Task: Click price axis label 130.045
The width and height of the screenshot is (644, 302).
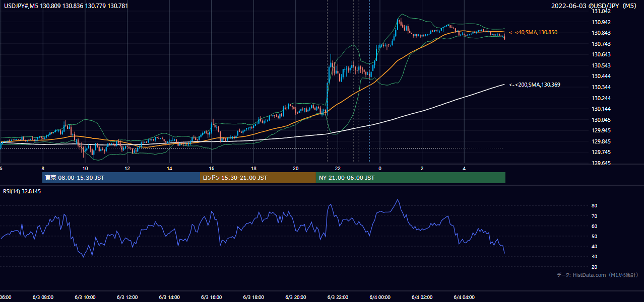Action: click(x=602, y=120)
